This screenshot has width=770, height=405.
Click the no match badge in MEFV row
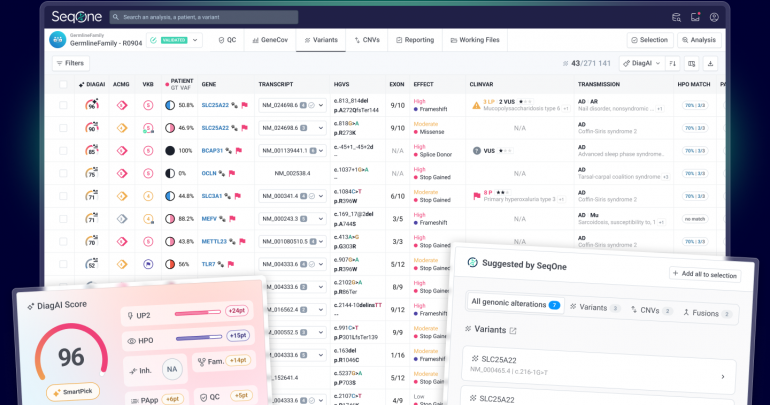coord(695,219)
